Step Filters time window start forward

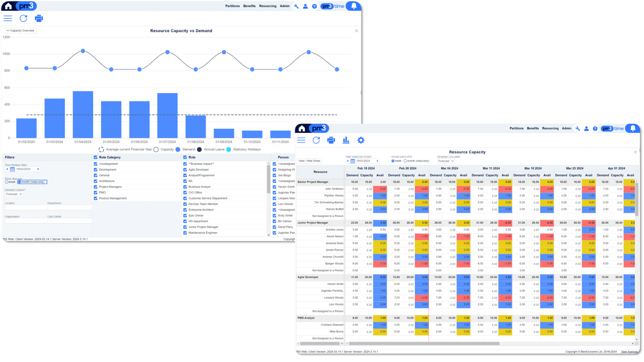click(38, 169)
